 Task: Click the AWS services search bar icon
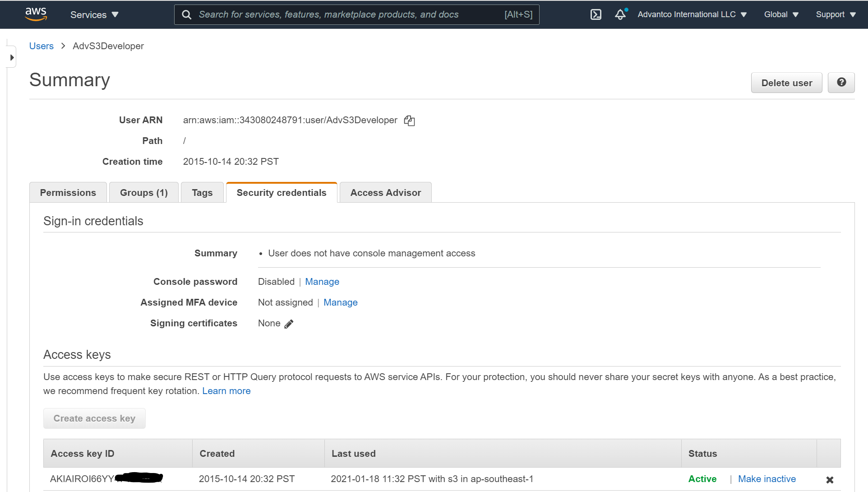point(187,14)
